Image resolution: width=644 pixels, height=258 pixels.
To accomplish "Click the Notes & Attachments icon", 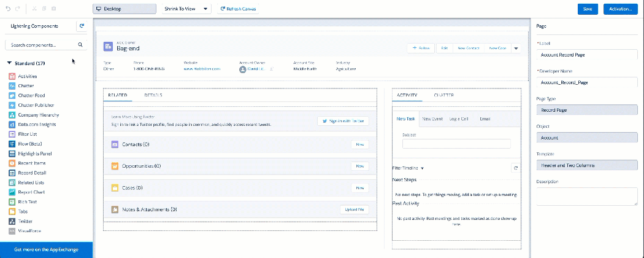I will (x=115, y=209).
